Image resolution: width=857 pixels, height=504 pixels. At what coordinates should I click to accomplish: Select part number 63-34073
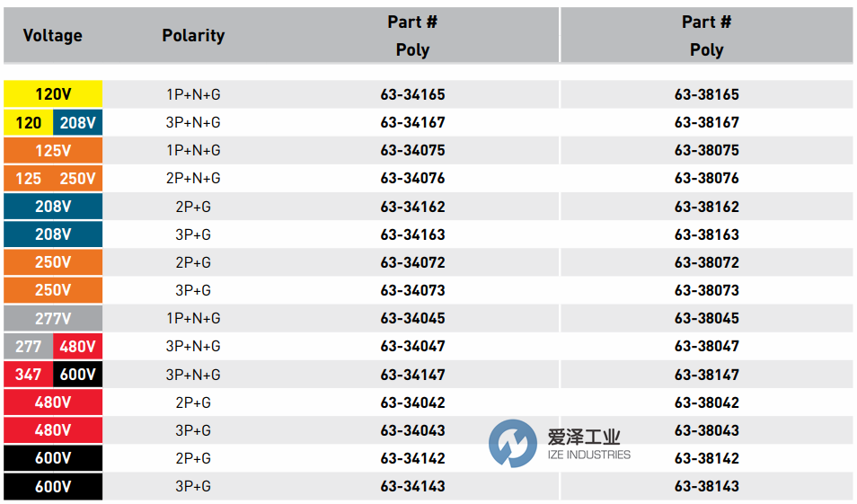pyautogui.click(x=412, y=290)
